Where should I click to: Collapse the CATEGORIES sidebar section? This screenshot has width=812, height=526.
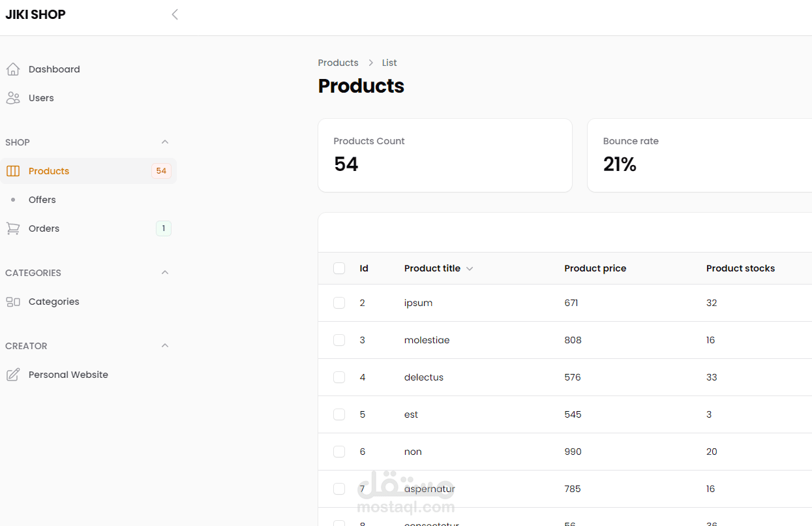coord(165,273)
